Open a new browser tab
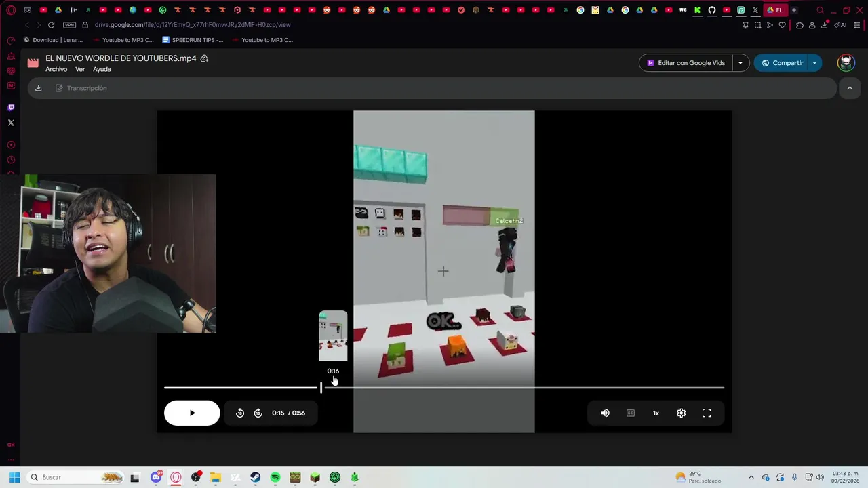Image resolution: width=868 pixels, height=488 pixels. 794,10
